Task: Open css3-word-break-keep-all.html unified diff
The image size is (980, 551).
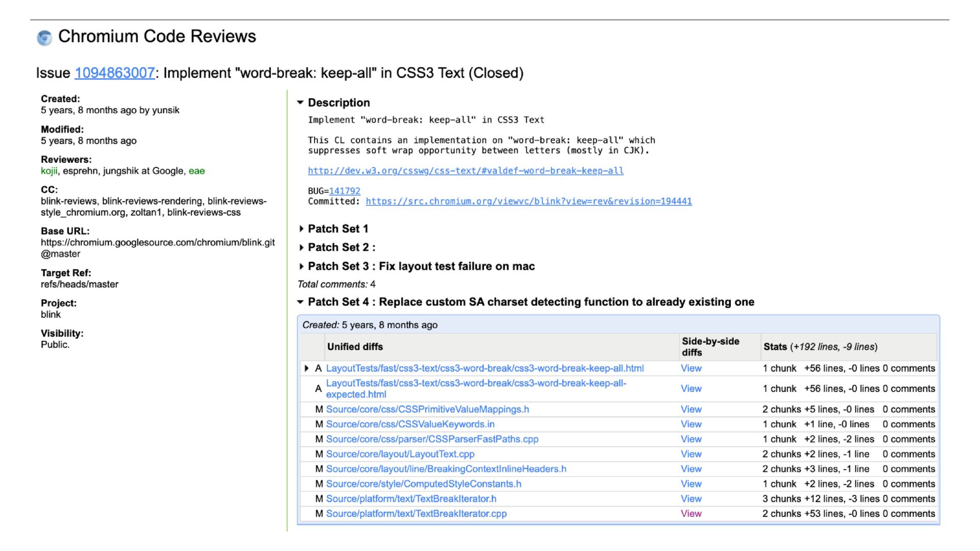Action: tap(485, 368)
